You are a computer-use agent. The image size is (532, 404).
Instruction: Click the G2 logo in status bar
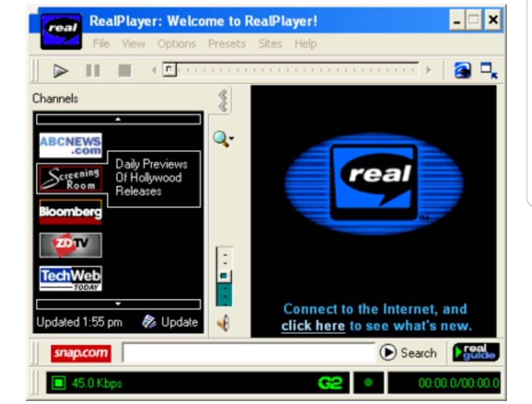pyautogui.click(x=330, y=383)
